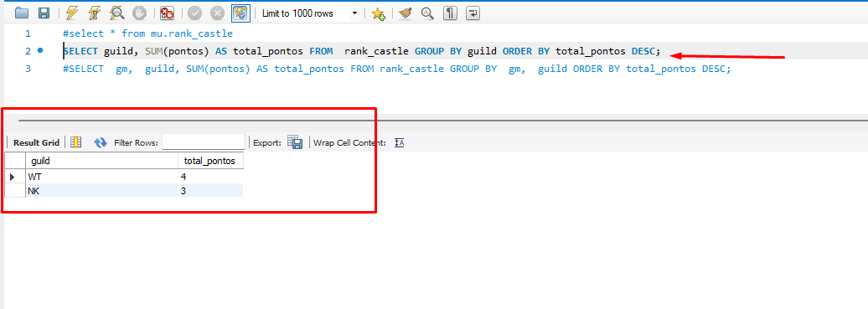868x309 pixels.
Task: Toggle stop-on-error red toolbar button
Action: [167, 13]
